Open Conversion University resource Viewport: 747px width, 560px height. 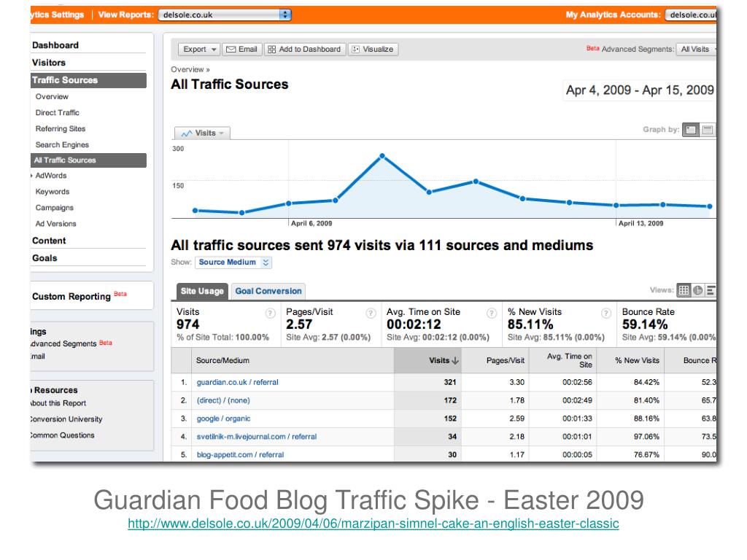[66, 419]
